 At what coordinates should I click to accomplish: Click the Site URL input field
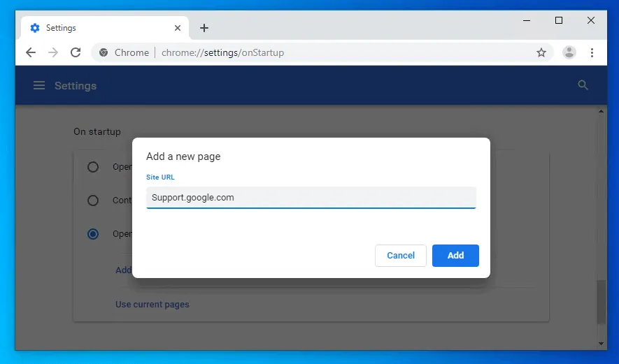click(311, 198)
